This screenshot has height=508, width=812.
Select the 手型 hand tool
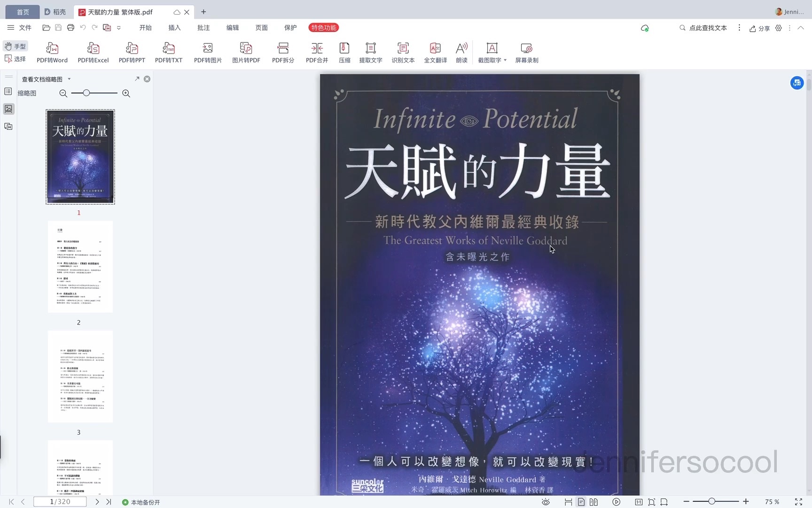pyautogui.click(x=16, y=46)
